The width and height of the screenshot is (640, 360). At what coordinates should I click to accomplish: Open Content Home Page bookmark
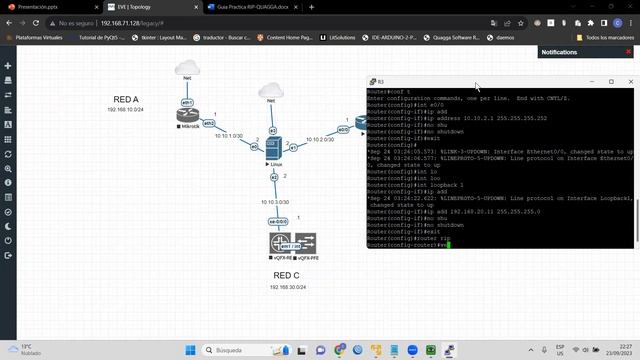point(284,38)
